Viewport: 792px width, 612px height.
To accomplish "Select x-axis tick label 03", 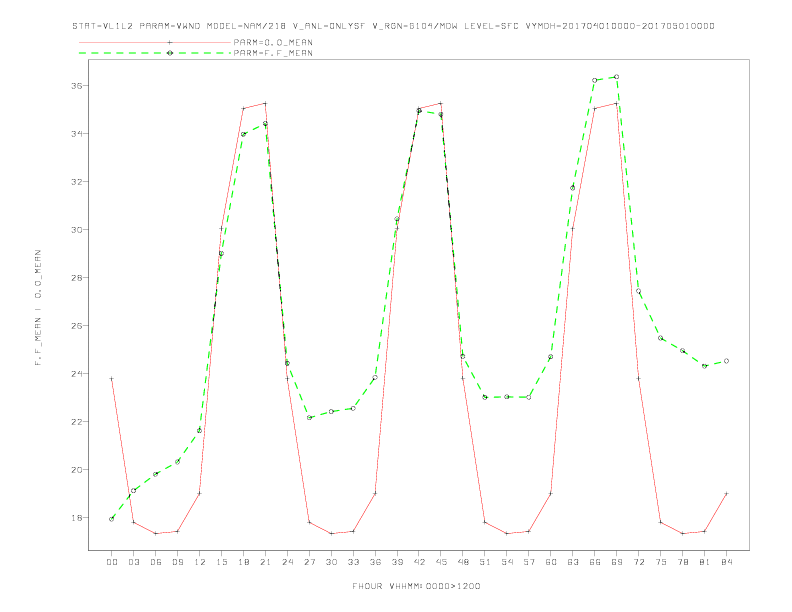I will click(x=133, y=562).
